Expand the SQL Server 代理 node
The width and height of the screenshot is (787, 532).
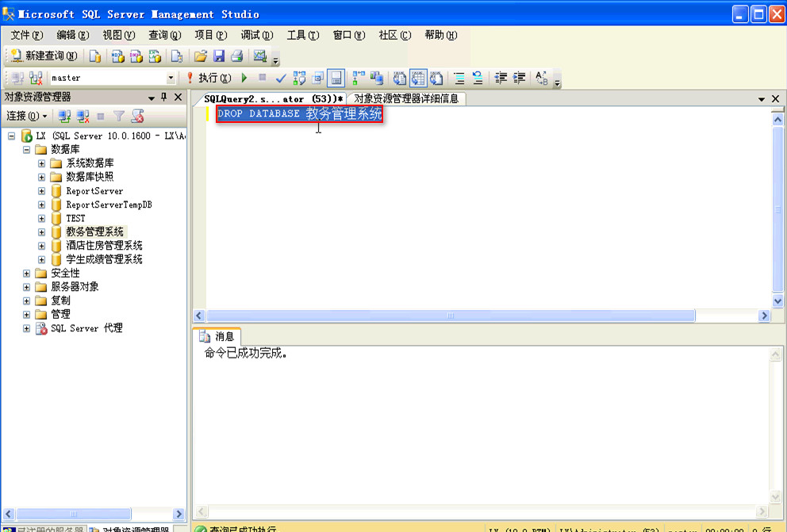click(x=27, y=328)
